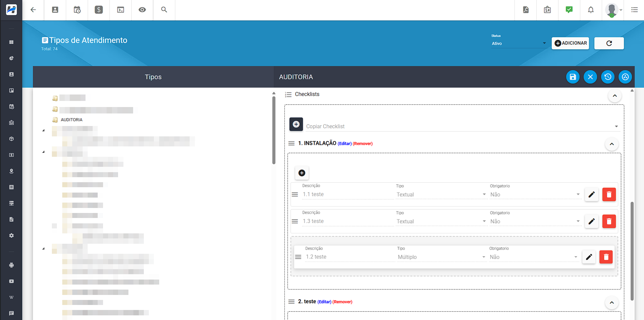Click the 1.2 teste description field
Viewport: 644px width, 320px height.
pyautogui.click(x=350, y=257)
